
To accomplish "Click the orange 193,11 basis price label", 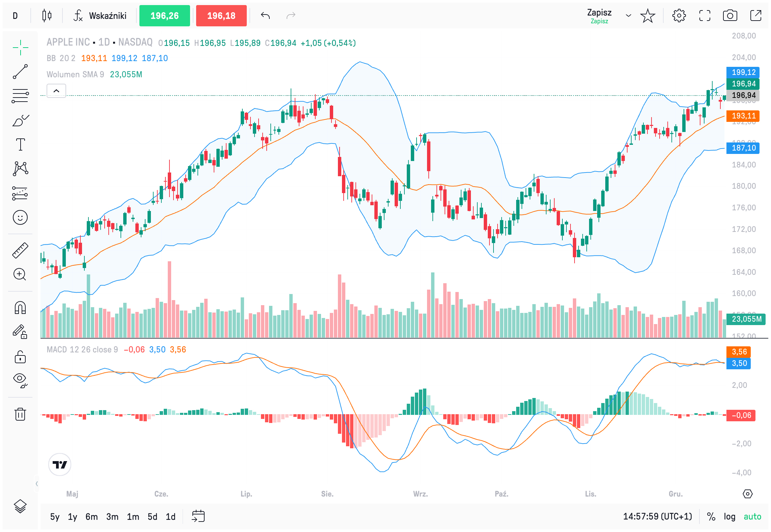I will (x=743, y=116).
